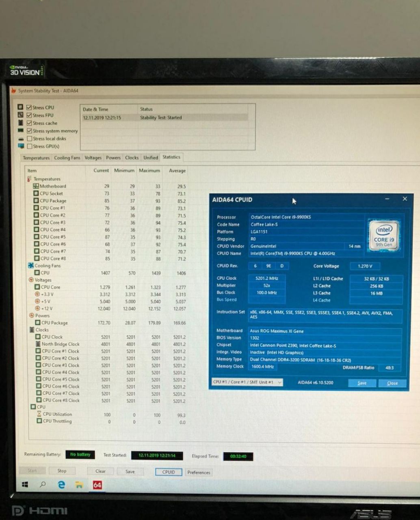Toggle the Stress FPU checkbox
Screen dimensions: 420x520
[x=29, y=115]
